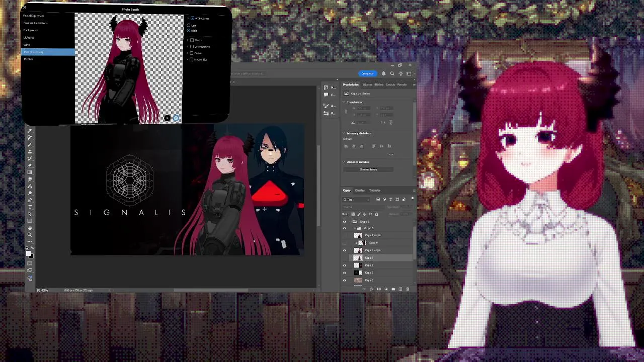
Task: Open the workspace layout icon
Action: (409, 73)
